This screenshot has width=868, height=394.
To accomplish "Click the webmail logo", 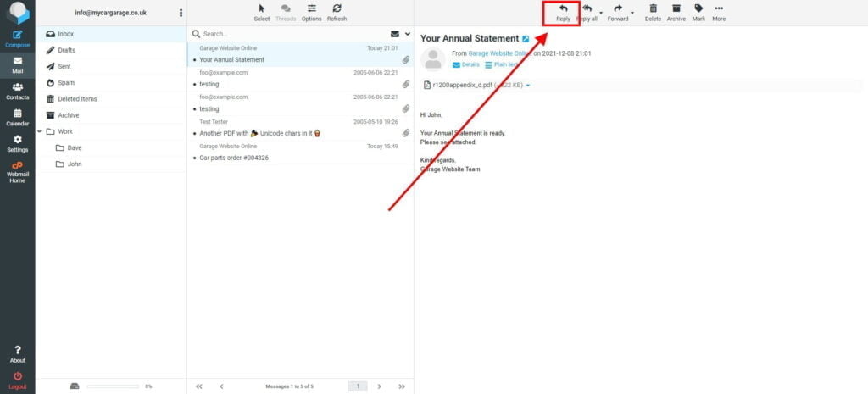I will click(x=17, y=13).
